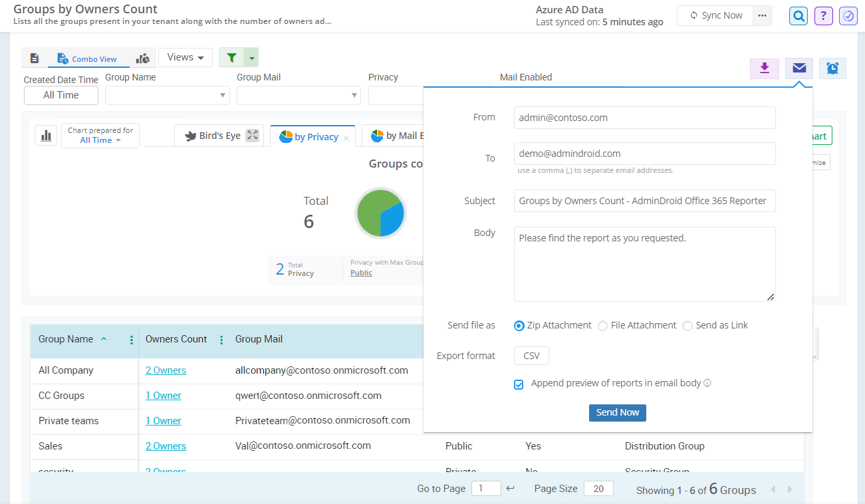Screen dimensions: 865x504
Task: Open the help question mark icon
Action: (823, 15)
